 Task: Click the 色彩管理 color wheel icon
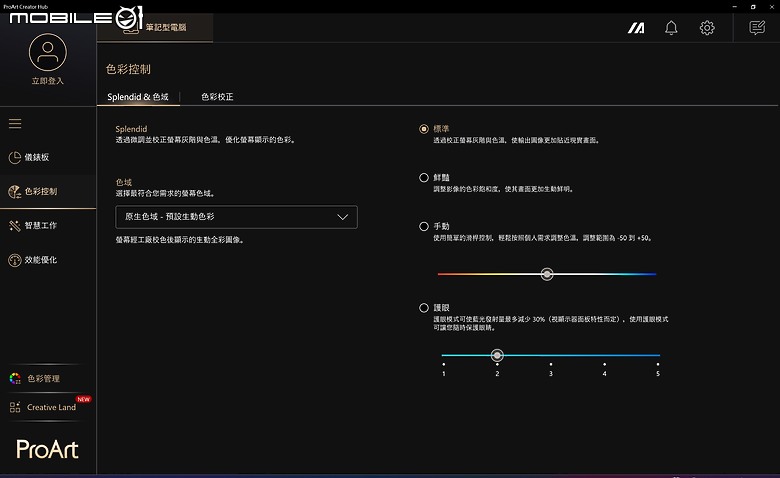tap(15, 379)
